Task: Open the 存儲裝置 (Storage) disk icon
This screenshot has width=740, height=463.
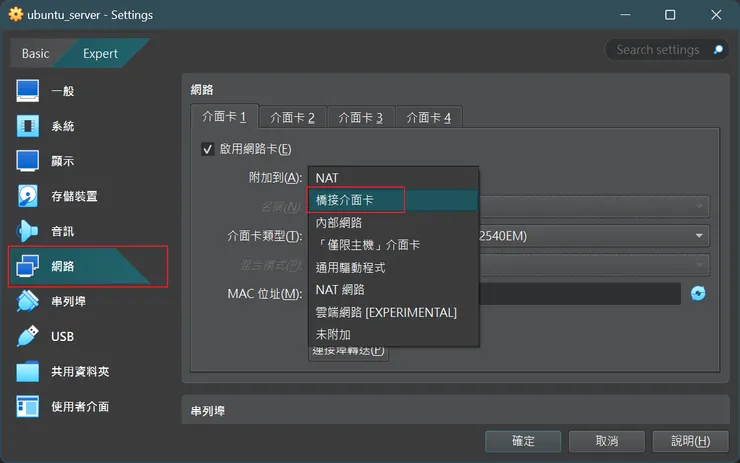Action: [27, 196]
